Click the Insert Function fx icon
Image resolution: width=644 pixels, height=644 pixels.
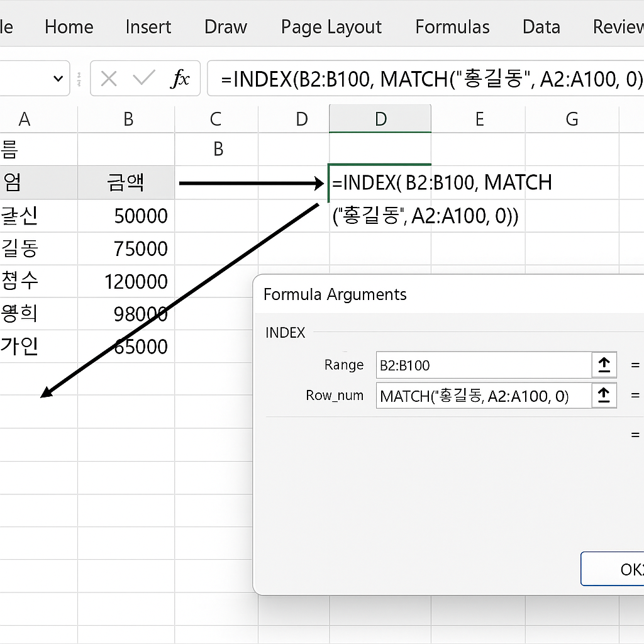click(181, 78)
